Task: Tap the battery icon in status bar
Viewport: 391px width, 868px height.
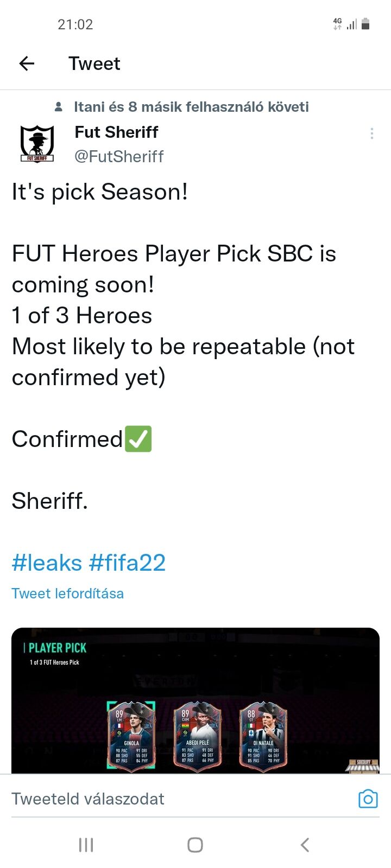Action: (365, 24)
